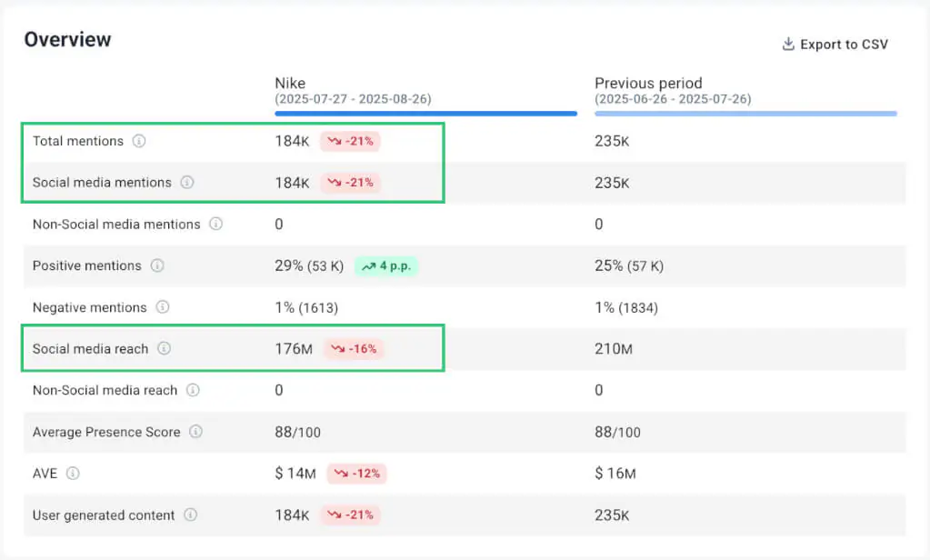Click the info icon beside Non-Social media reach
The width and height of the screenshot is (930, 560).
click(193, 390)
